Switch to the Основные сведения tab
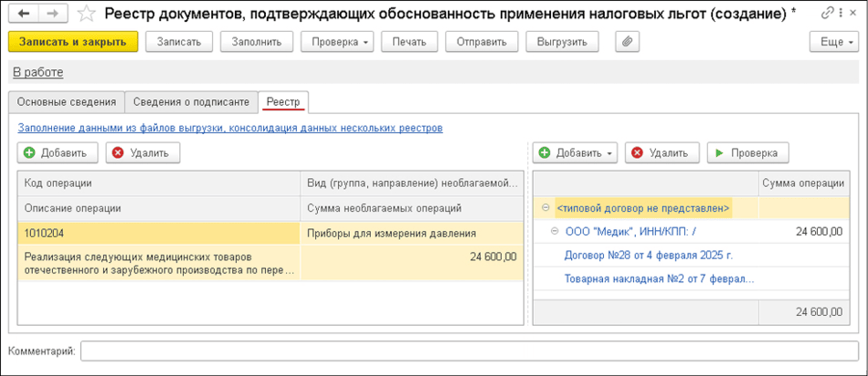The width and height of the screenshot is (868, 376). pyautogui.click(x=66, y=101)
